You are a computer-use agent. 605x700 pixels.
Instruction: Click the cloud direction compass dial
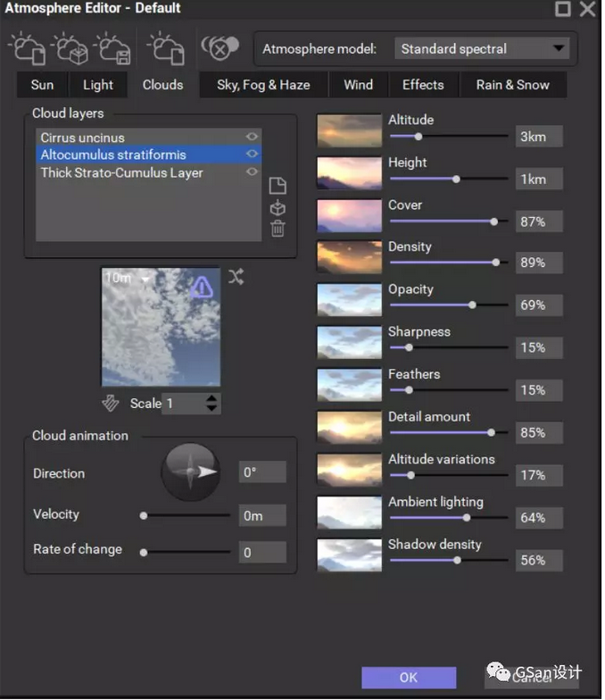(191, 471)
